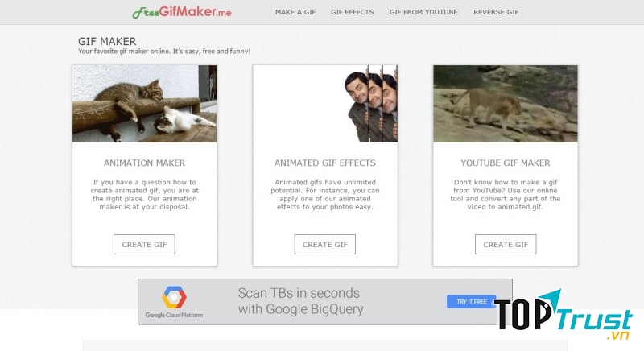Click the GIF MAKER page heading
This screenshot has width=644, height=351.
pos(107,41)
